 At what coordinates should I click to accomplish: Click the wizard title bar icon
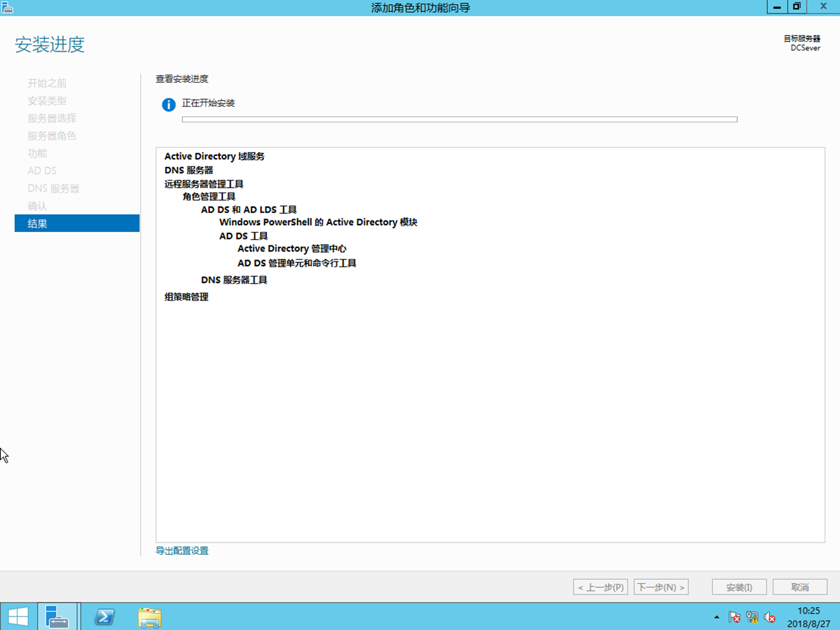(x=7, y=7)
